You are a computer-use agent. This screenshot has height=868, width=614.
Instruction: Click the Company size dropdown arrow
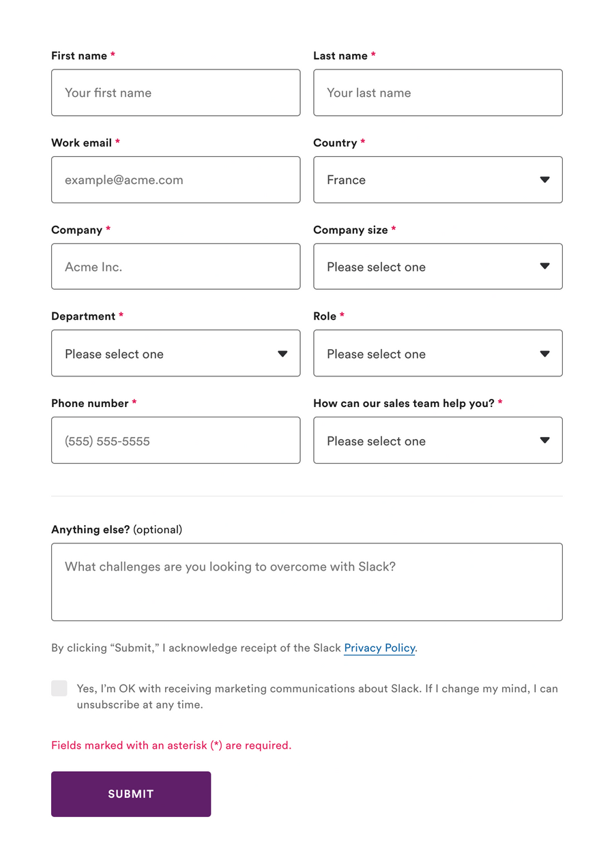pyautogui.click(x=544, y=267)
